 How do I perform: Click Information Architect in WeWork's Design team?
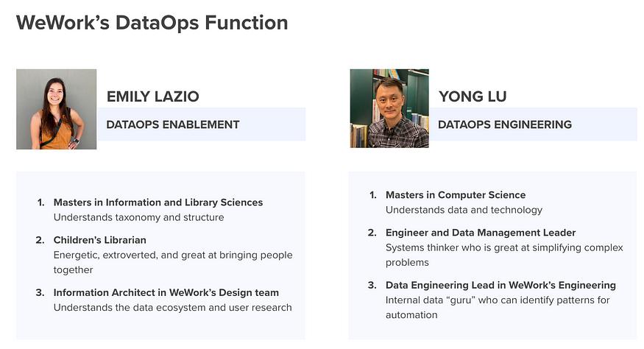point(166,293)
